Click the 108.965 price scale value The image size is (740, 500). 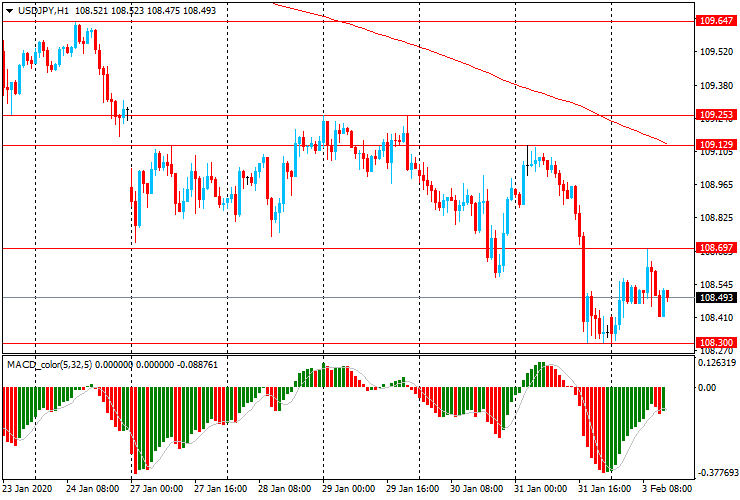coord(716,185)
